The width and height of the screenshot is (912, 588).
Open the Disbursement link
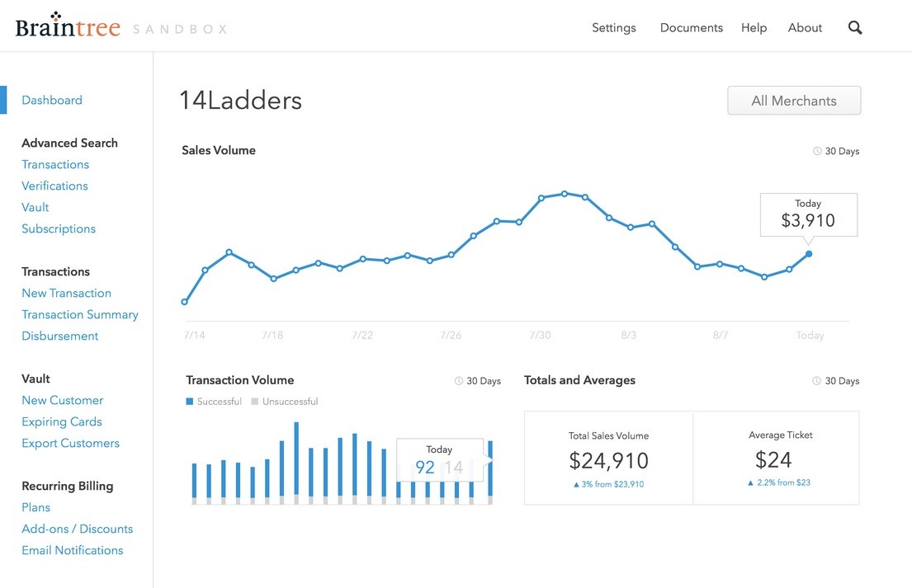60,336
